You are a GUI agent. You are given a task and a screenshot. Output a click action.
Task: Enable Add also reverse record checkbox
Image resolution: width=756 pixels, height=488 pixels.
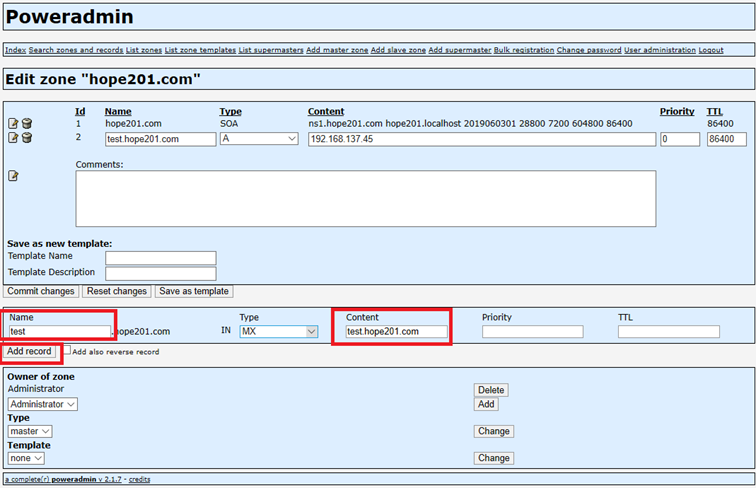point(67,350)
